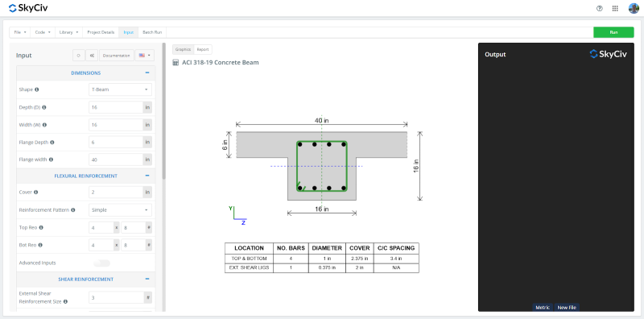
Task: Open the File menu
Action: (19, 32)
